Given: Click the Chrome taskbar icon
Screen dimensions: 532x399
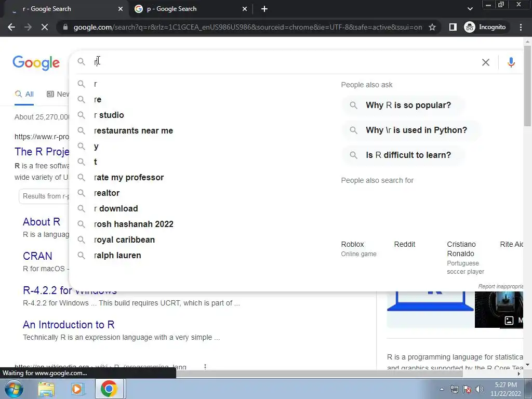Looking at the screenshot, I should pos(109,389).
